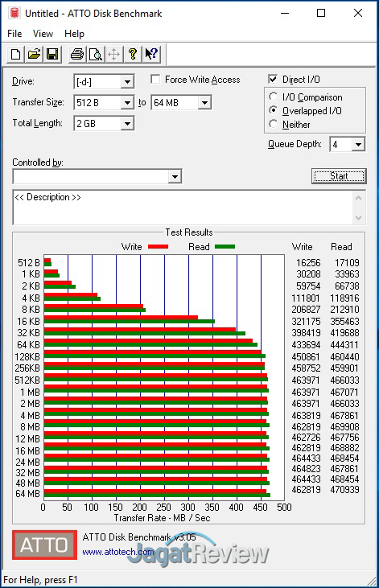Click the 8 KB row label
379x588 pixels.
(31, 310)
